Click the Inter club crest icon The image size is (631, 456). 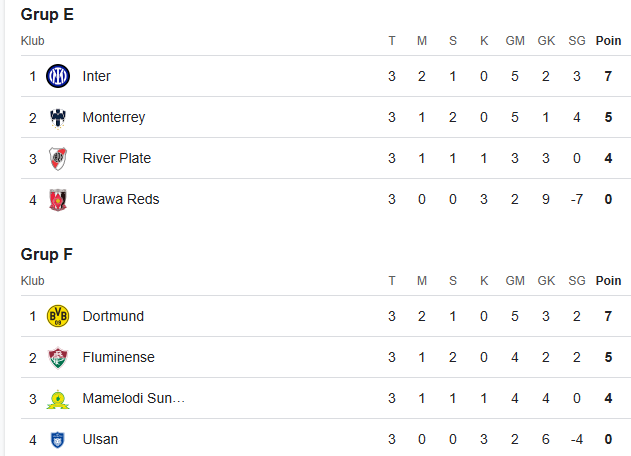click(58, 76)
